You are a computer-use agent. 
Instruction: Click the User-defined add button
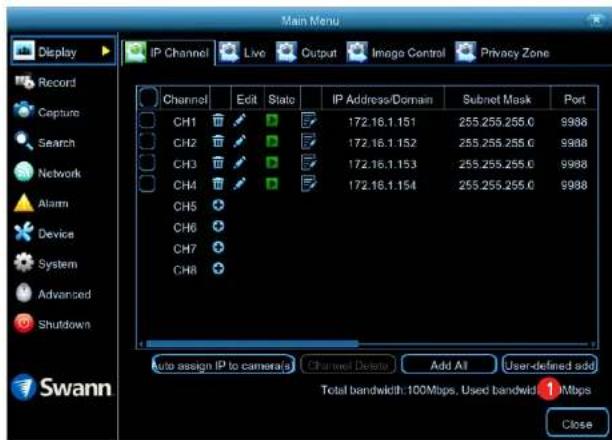[550, 365]
